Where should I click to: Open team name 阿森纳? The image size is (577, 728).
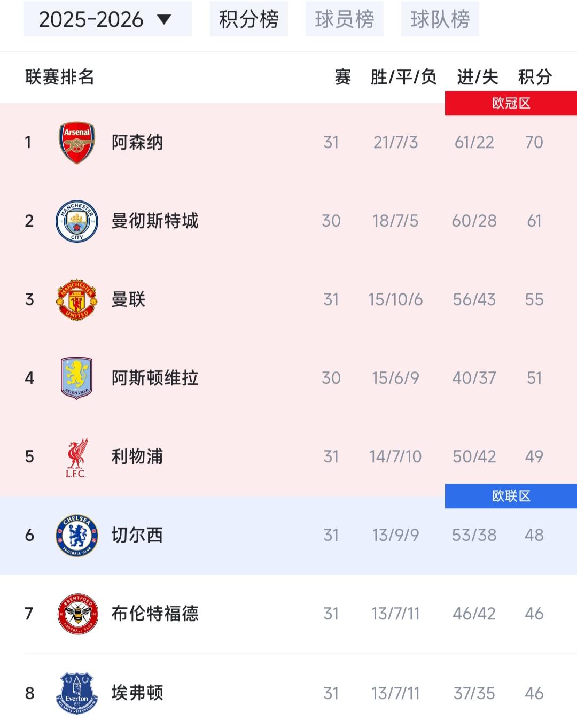pos(137,143)
